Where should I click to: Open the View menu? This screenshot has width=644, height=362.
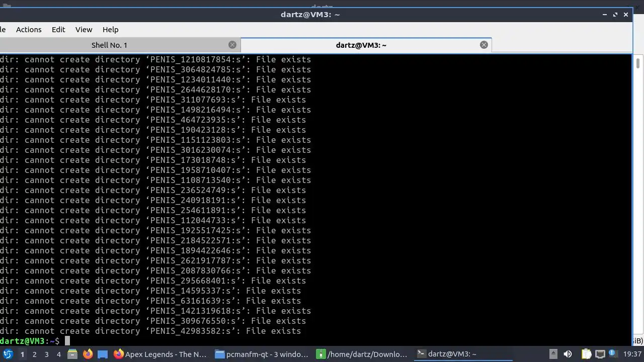click(x=84, y=30)
